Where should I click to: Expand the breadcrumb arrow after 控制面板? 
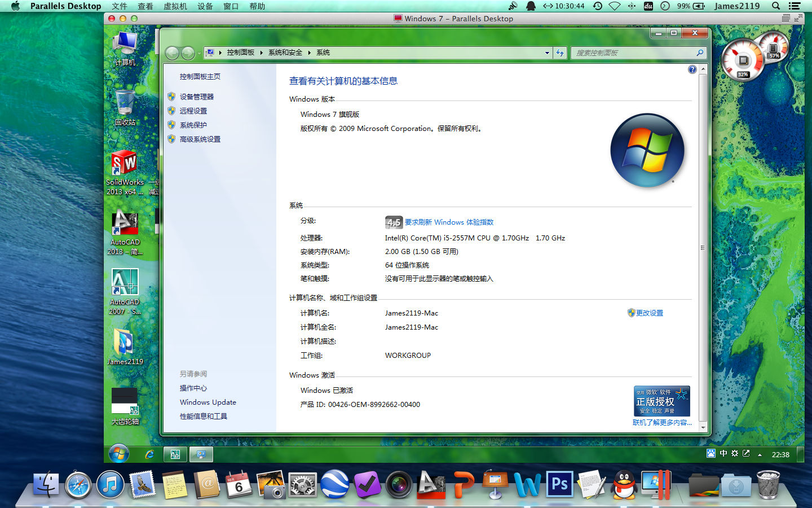[262, 52]
